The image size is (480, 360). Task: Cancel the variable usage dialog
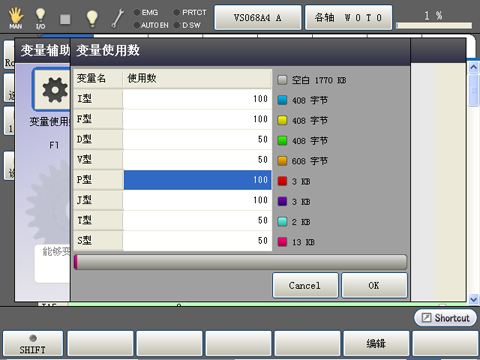305,285
